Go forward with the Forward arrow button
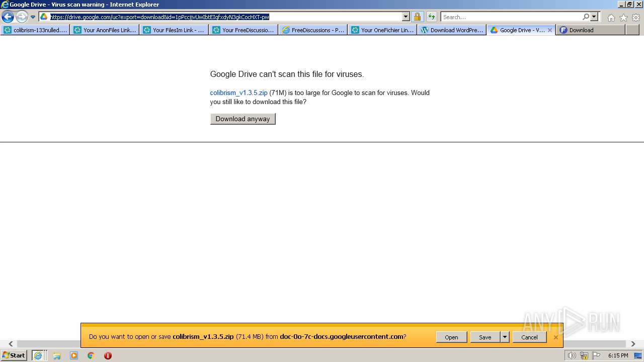644x362 pixels. [x=22, y=17]
